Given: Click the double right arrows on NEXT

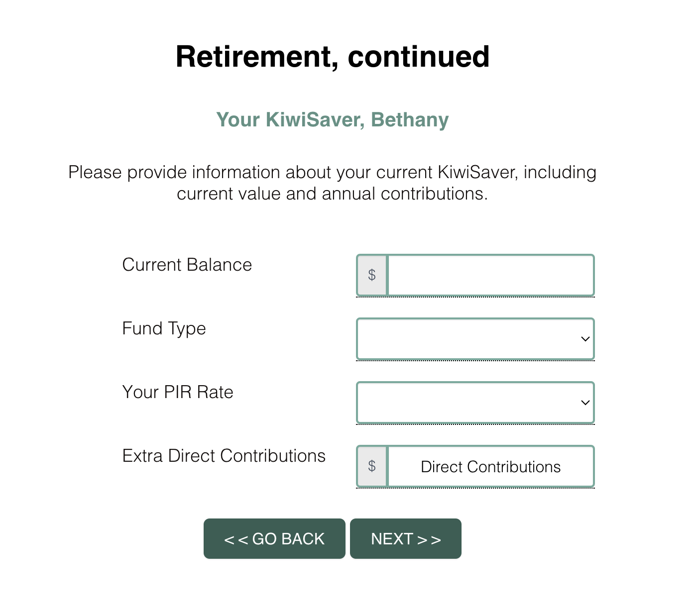Looking at the screenshot, I should pyautogui.click(x=429, y=539).
